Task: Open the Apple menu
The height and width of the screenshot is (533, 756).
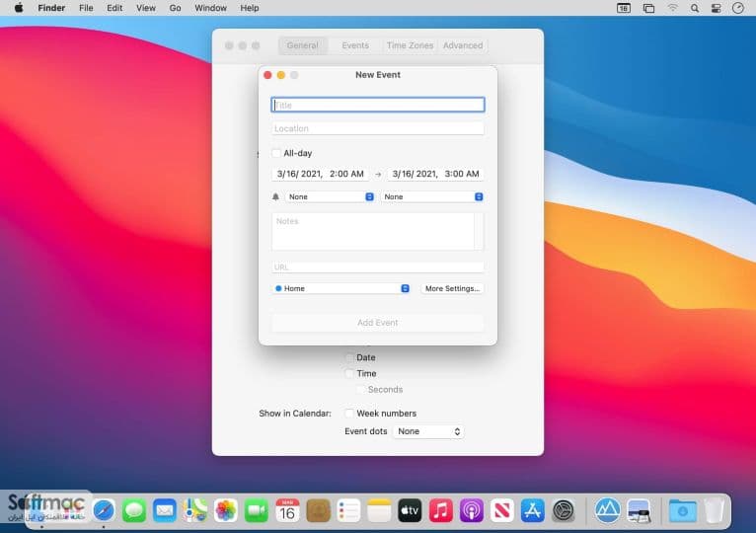Action: click(19, 8)
